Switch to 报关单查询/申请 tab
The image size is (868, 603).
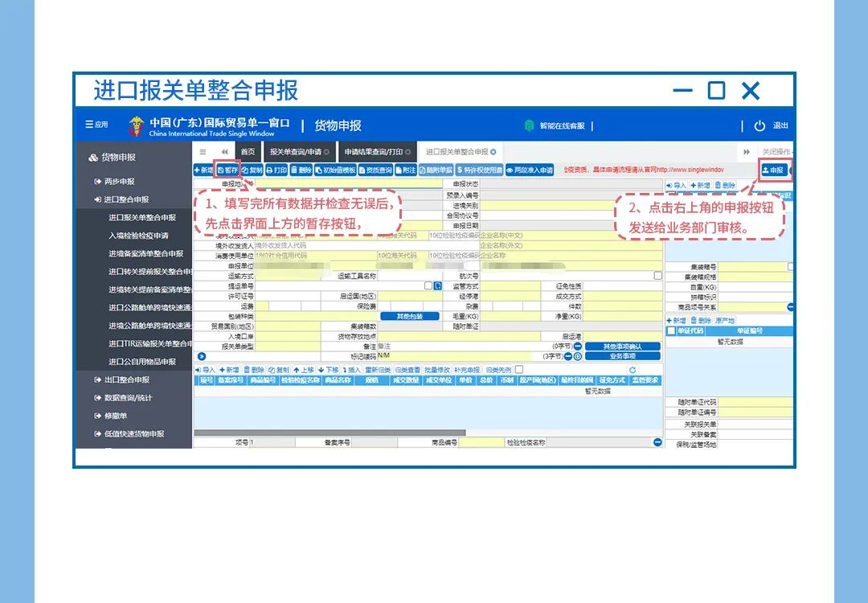pyautogui.click(x=296, y=152)
